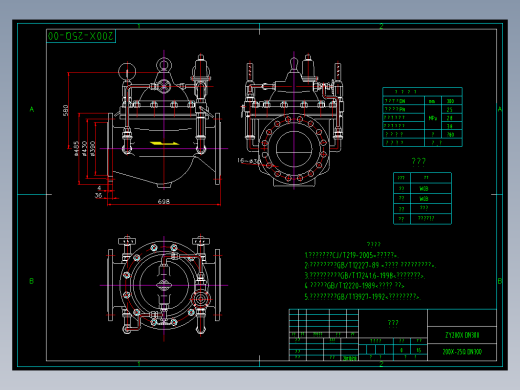520x390 pixels.
Task: Select the 36 flange thickness dimension
Action: (x=98, y=195)
